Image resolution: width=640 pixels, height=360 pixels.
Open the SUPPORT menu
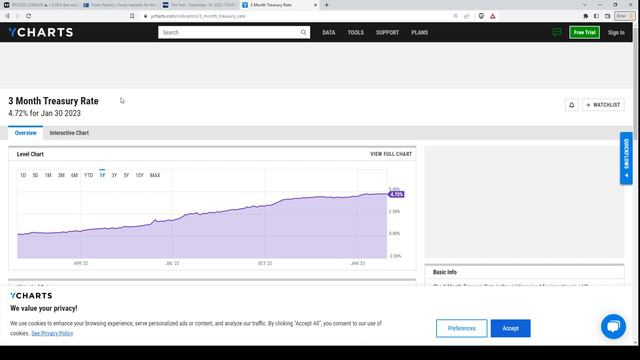pyautogui.click(x=387, y=32)
